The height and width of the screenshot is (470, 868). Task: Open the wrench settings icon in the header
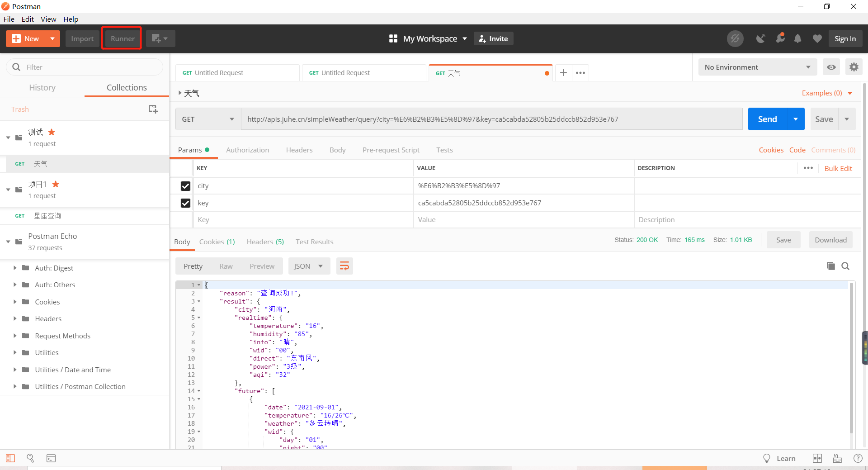point(780,38)
